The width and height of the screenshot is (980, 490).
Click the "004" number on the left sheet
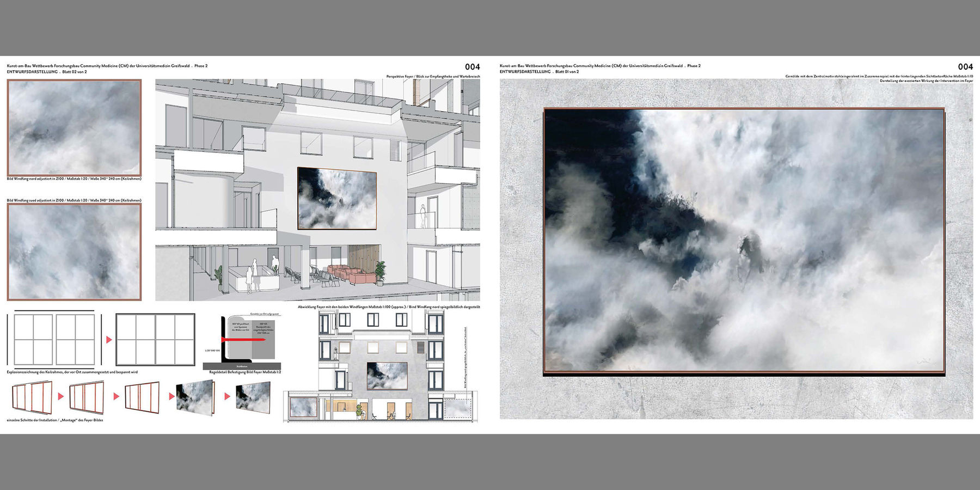coord(472,67)
